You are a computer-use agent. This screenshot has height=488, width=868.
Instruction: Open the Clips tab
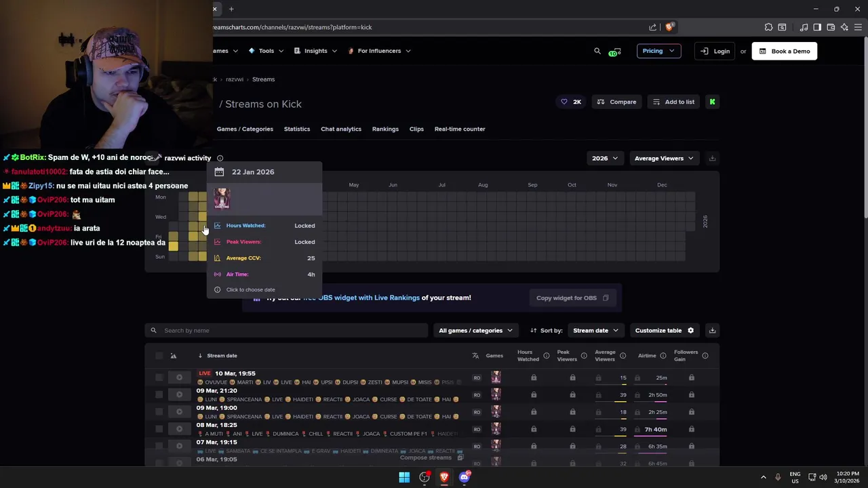click(416, 129)
